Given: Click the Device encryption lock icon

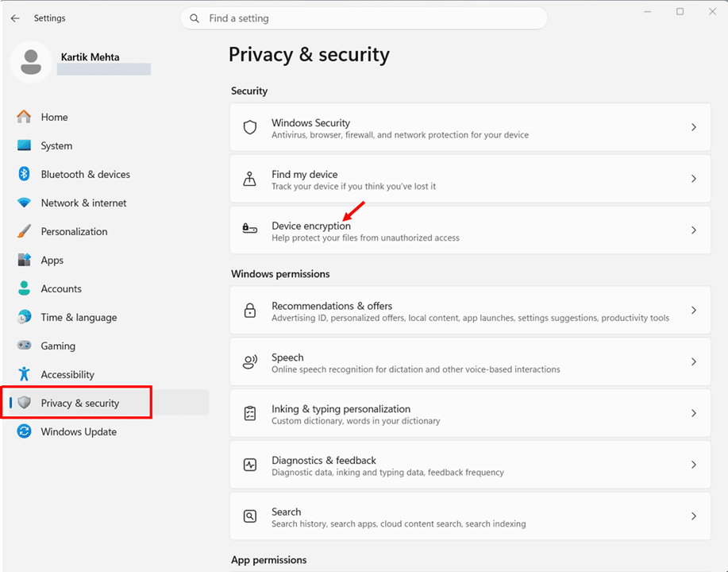Looking at the screenshot, I should [x=250, y=230].
